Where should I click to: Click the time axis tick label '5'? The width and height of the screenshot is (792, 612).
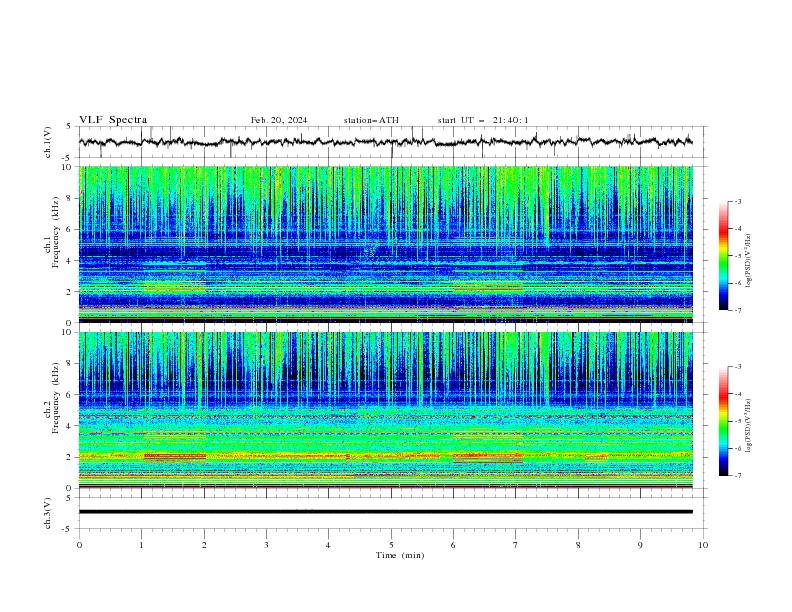point(391,545)
